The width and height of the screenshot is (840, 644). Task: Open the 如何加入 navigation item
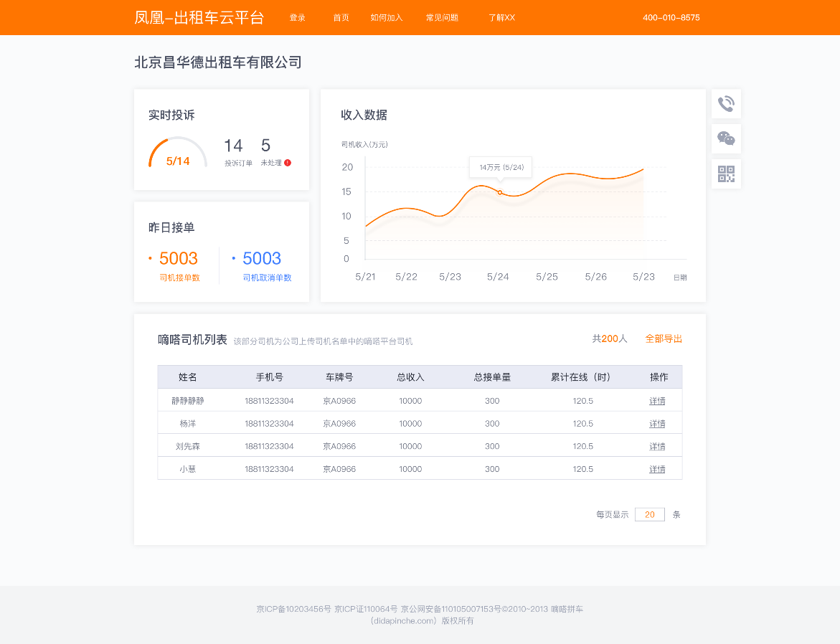click(x=387, y=18)
